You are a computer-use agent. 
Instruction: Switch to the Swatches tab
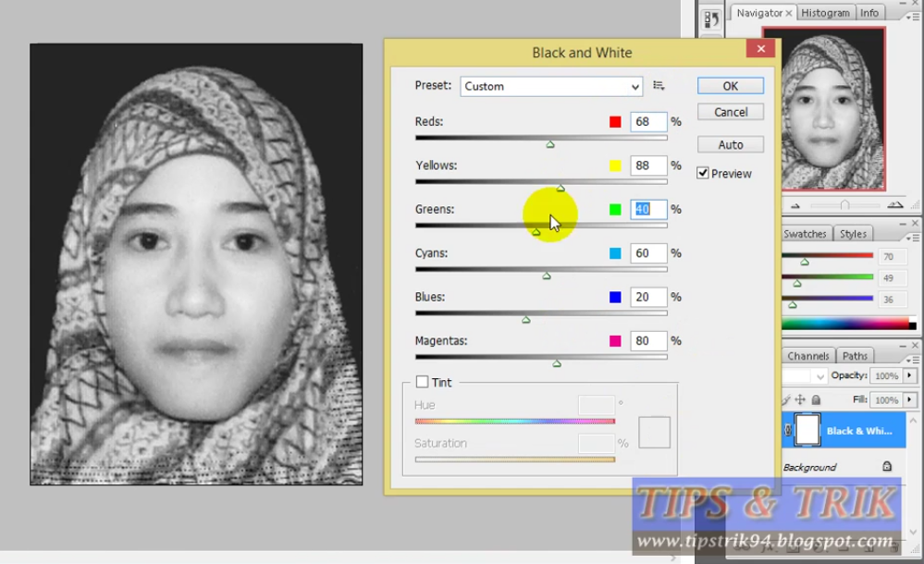coord(805,234)
